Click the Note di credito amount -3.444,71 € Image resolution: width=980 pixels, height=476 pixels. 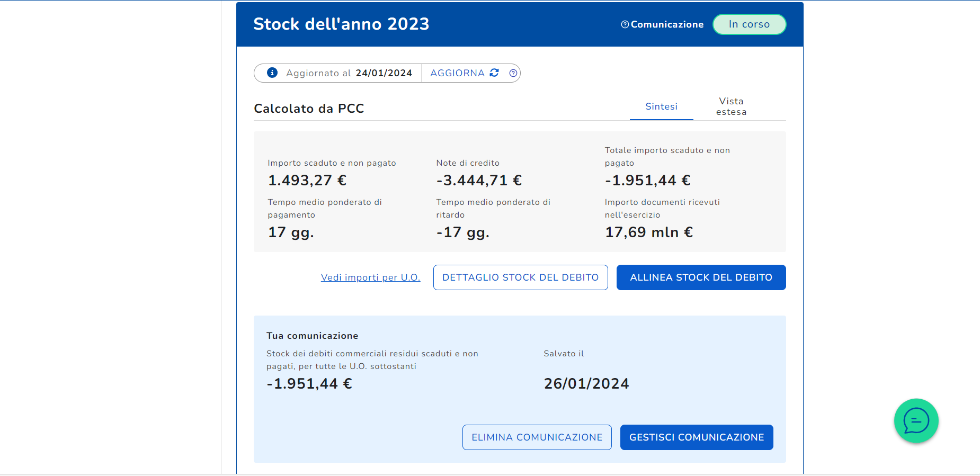click(x=479, y=181)
